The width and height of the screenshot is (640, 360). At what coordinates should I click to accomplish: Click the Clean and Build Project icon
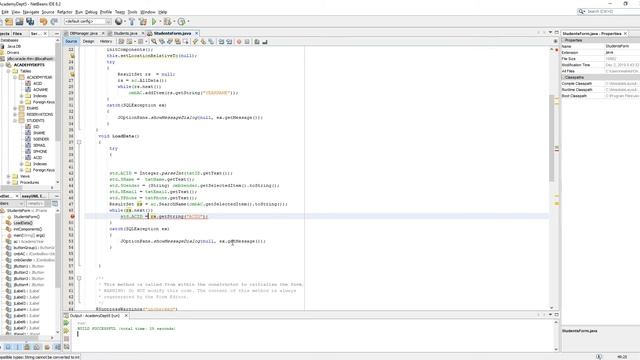click(142, 21)
